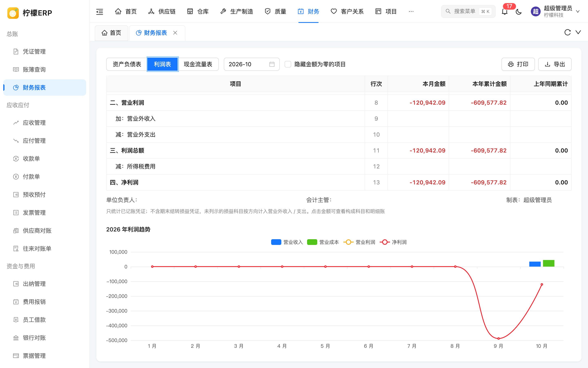Click the Lemon ERP logo
The height and width of the screenshot is (368, 588).
tap(13, 13)
